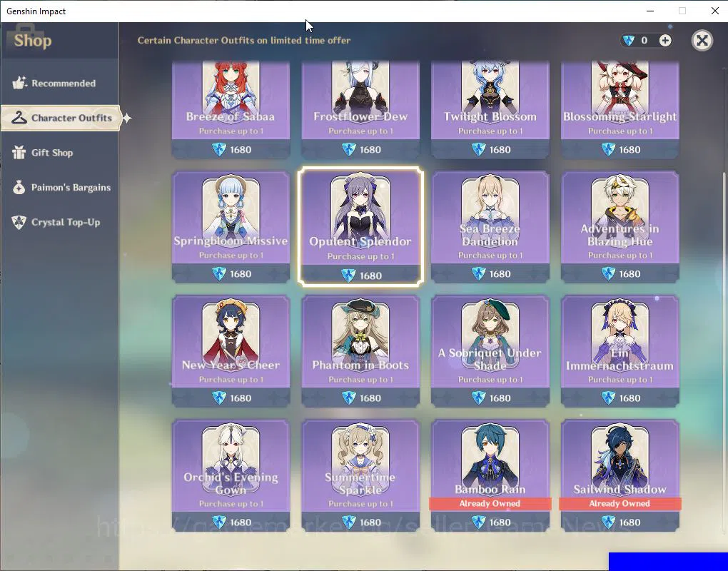Image resolution: width=728 pixels, height=571 pixels.
Task: Click the crystal icon under Summertime Sparkle
Action: coord(349,522)
